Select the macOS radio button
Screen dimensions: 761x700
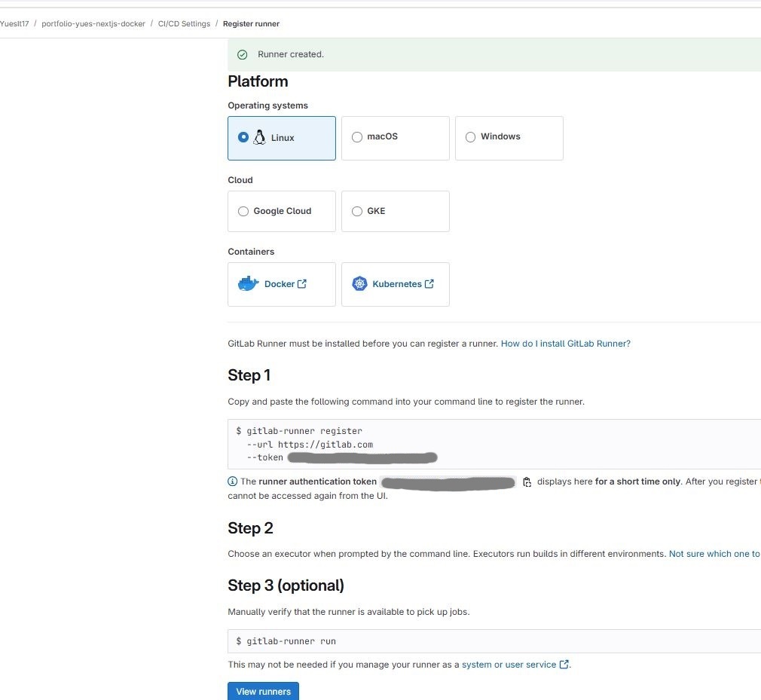[356, 137]
